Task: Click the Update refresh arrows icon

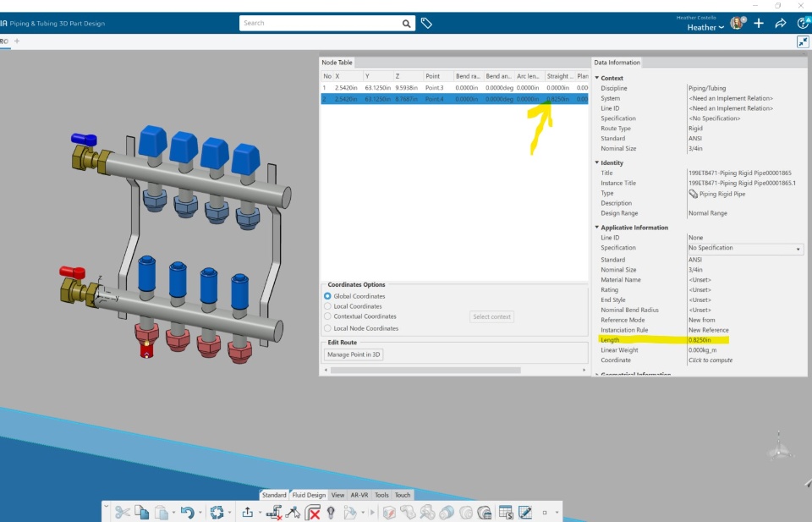Action: (217, 512)
